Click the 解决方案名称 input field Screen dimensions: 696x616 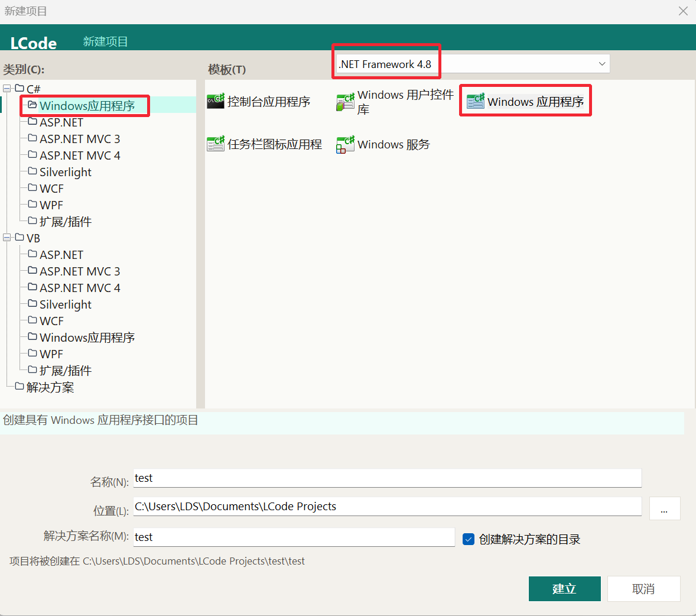tap(294, 537)
